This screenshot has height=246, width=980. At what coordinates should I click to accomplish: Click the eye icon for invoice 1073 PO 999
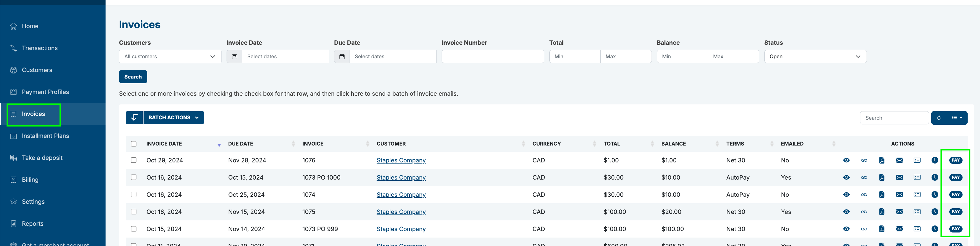pos(846,229)
